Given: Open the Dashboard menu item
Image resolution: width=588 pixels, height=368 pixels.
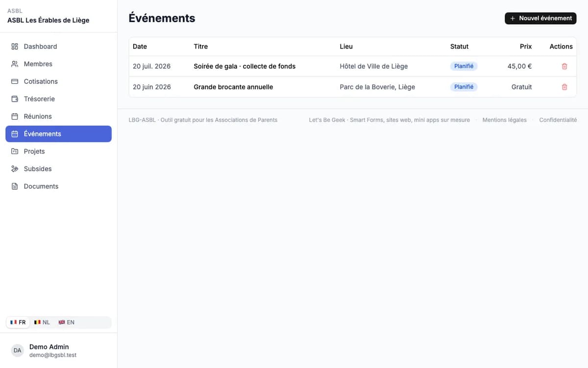Looking at the screenshot, I should tap(58, 47).
